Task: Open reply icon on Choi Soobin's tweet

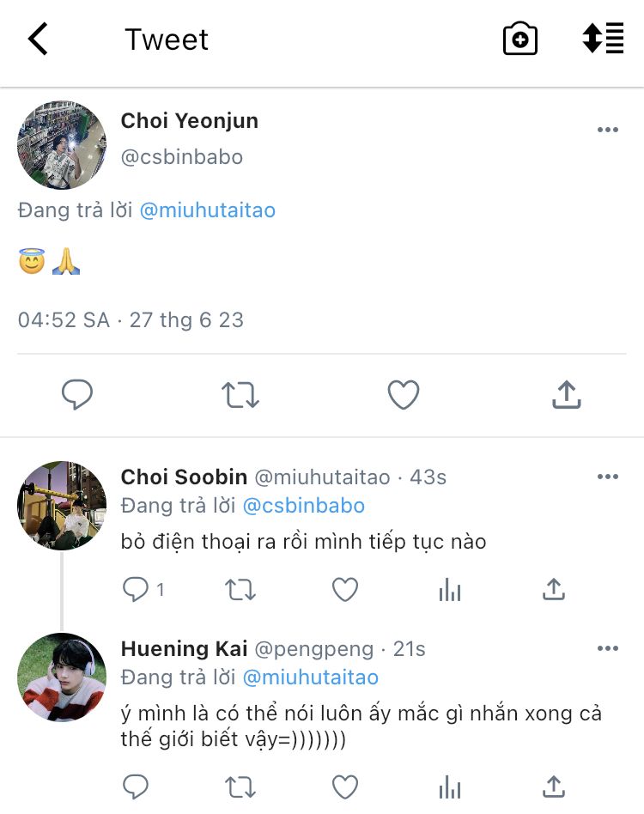Action: coord(136,589)
